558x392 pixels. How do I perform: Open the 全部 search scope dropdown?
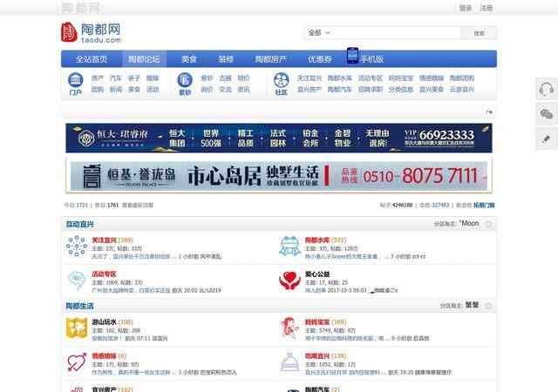tap(319, 32)
